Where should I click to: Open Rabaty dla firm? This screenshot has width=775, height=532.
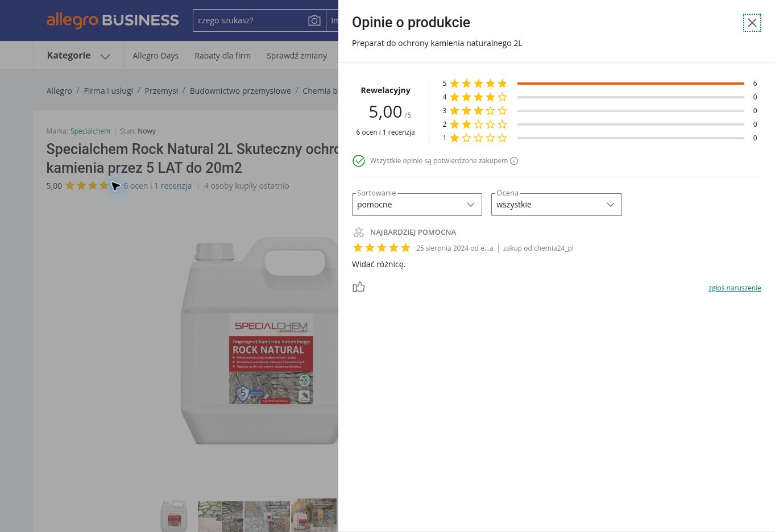click(x=222, y=56)
